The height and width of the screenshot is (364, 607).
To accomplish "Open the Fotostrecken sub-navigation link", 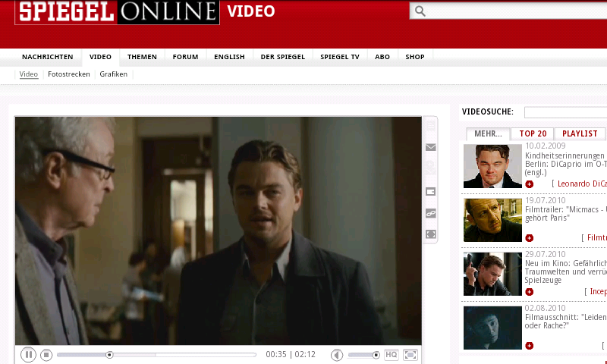I will point(69,74).
